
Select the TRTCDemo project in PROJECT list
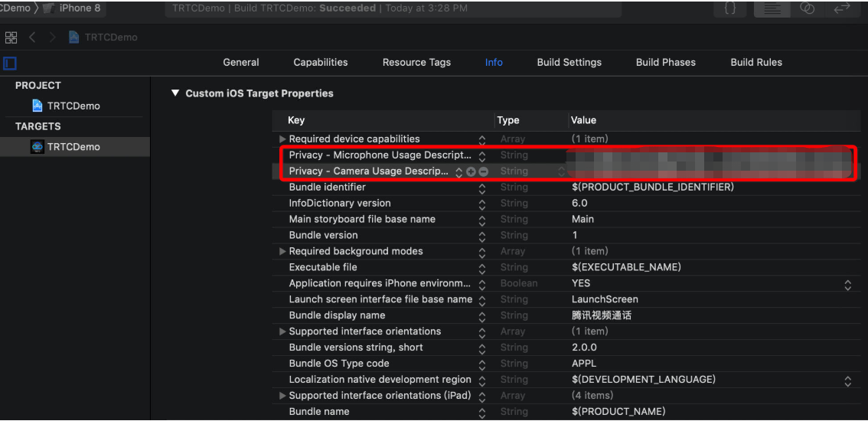tap(73, 106)
